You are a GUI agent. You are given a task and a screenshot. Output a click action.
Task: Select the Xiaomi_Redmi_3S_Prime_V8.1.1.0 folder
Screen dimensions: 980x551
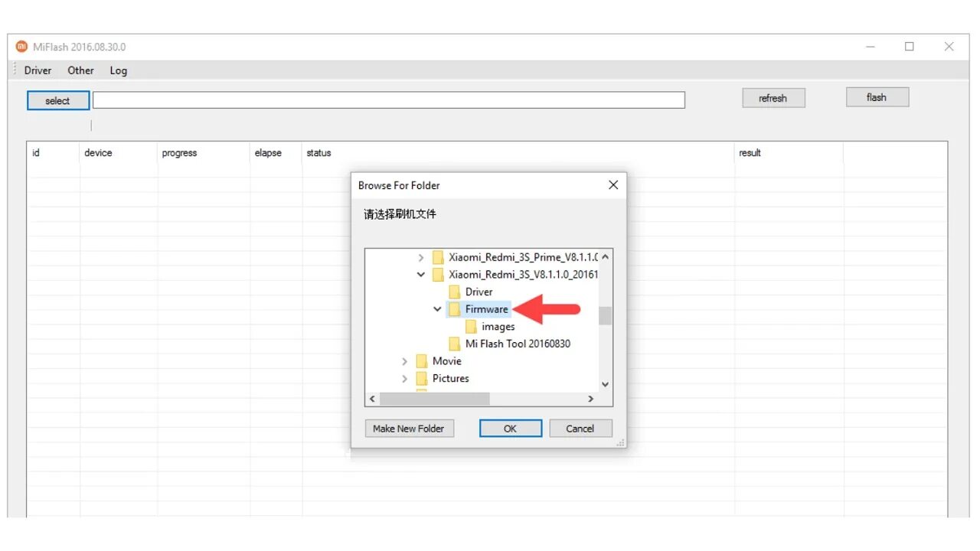(523, 257)
